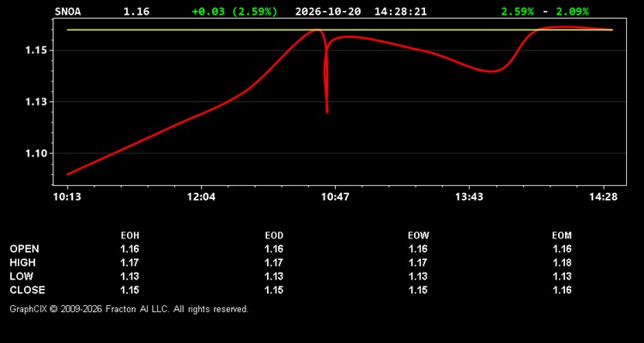Click the date 2026-10-20
644x343 pixels.
point(328,11)
